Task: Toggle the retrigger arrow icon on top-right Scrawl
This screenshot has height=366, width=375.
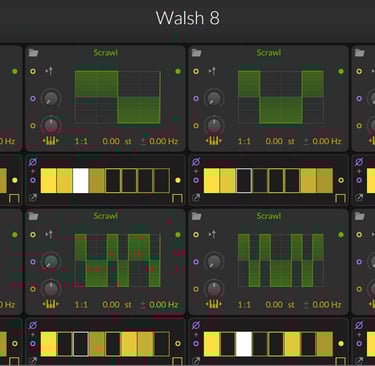Action: click(x=212, y=71)
